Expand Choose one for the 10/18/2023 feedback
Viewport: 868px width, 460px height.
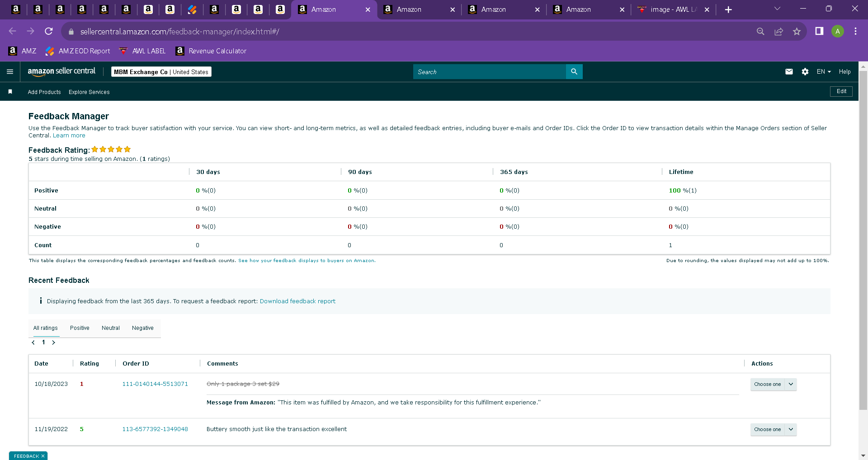click(774, 384)
